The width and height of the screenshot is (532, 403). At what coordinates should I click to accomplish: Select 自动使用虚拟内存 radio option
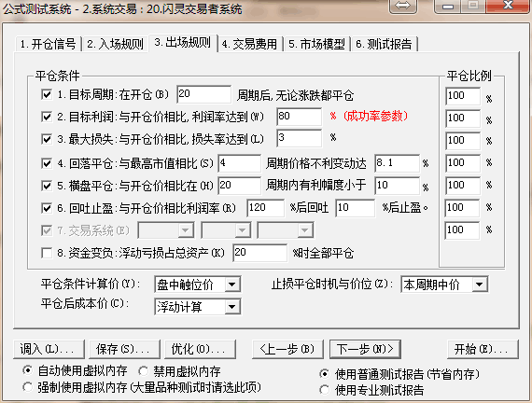[27, 370]
